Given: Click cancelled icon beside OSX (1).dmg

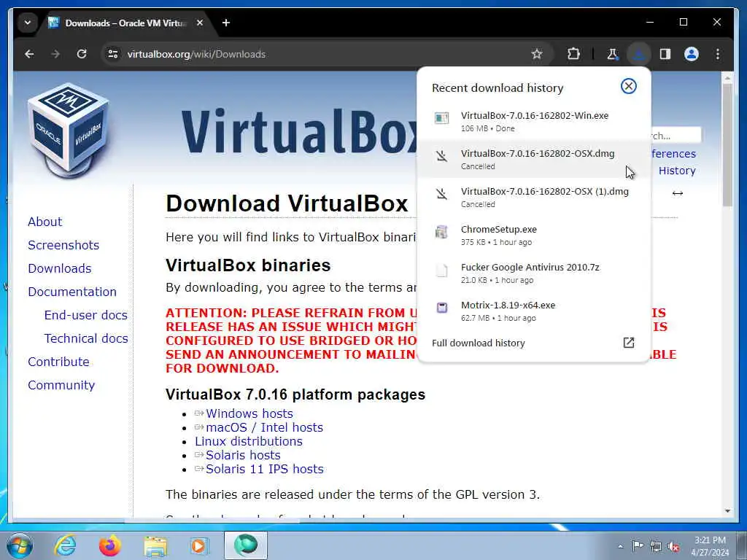Looking at the screenshot, I should [x=441, y=194].
